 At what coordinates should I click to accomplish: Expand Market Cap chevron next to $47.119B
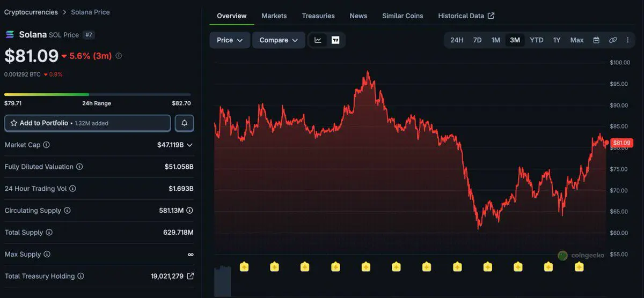(189, 145)
